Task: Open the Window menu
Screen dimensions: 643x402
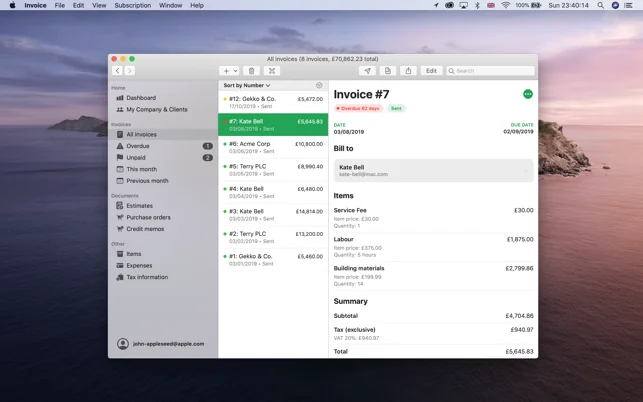Action: coord(170,5)
